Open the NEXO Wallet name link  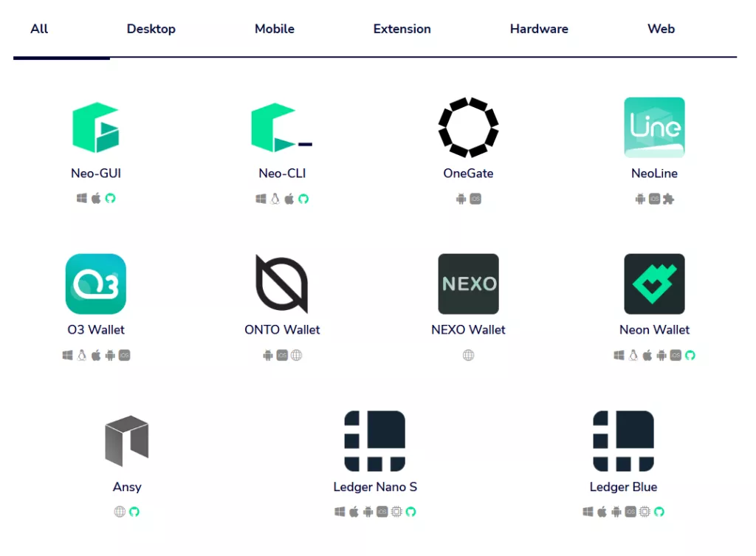tap(468, 330)
